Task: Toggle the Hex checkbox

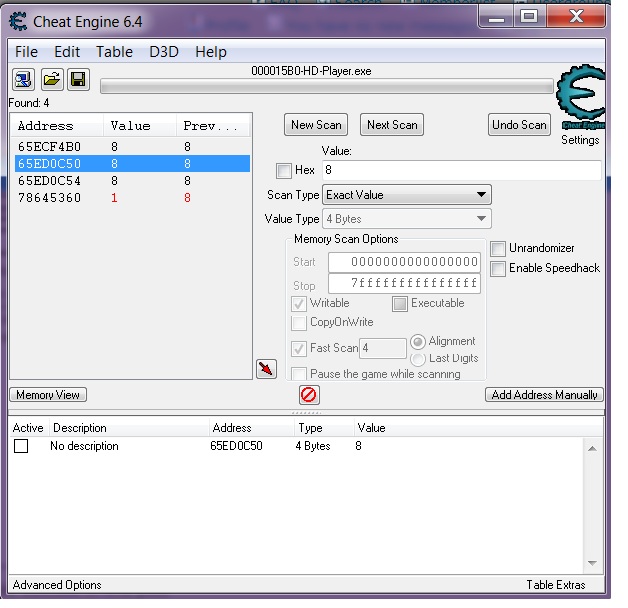Action: 284,171
